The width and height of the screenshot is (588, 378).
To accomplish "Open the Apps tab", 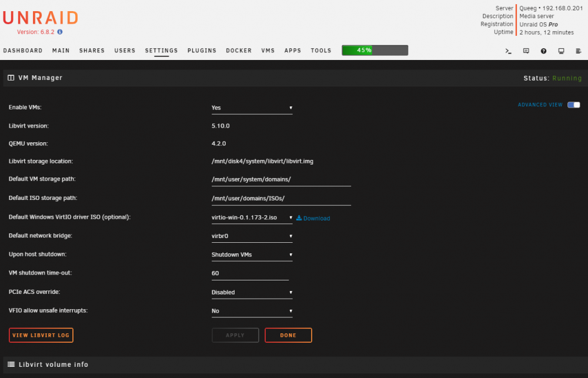I will (292, 51).
